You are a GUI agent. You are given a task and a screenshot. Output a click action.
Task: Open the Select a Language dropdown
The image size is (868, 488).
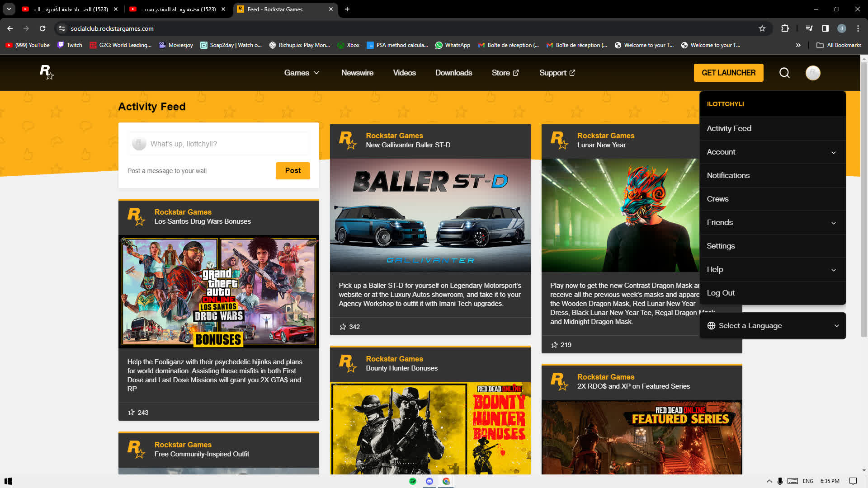click(x=773, y=326)
